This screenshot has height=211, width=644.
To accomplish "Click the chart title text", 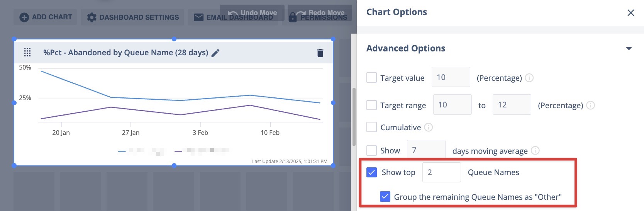I will click(125, 53).
